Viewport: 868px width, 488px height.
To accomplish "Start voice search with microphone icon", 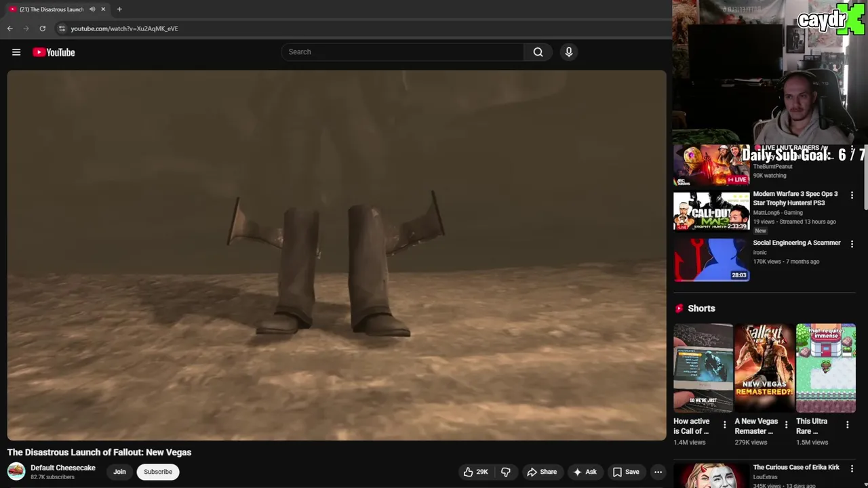I will tap(568, 52).
